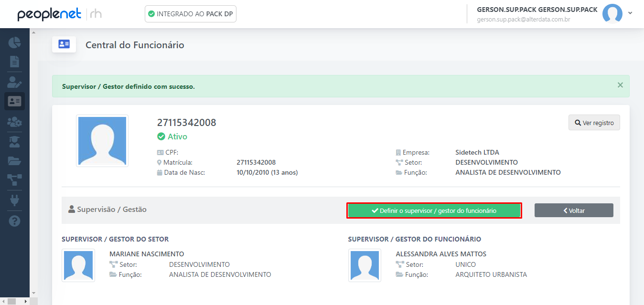Viewport: 644px width, 305px height.
Task: Open Alessandra Alves Mattos's profile photo
Action: click(365, 265)
